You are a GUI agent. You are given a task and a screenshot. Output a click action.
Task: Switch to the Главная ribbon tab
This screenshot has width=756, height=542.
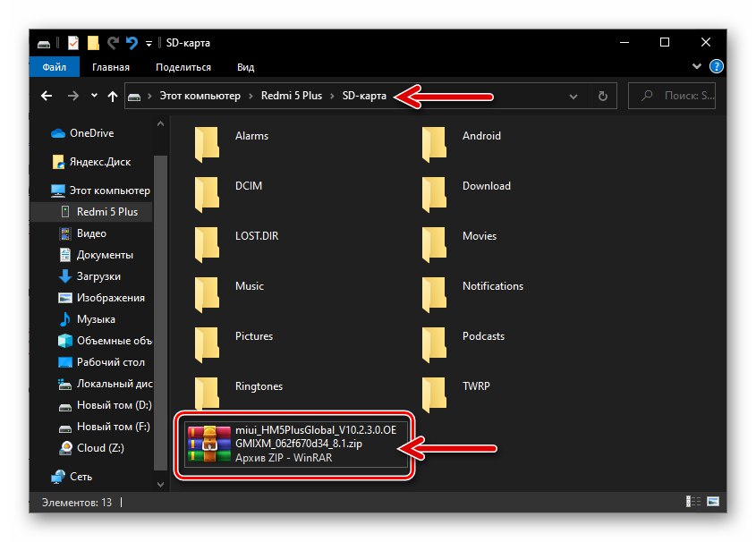(110, 67)
